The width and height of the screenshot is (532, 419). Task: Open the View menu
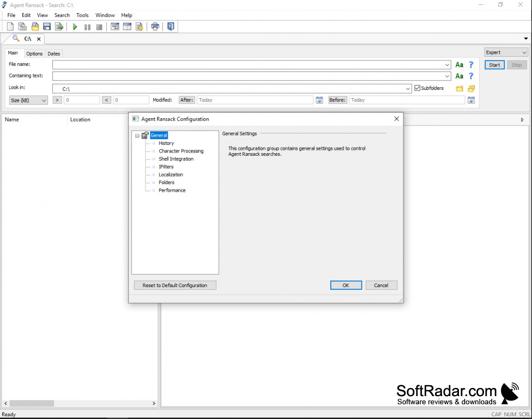(43, 15)
